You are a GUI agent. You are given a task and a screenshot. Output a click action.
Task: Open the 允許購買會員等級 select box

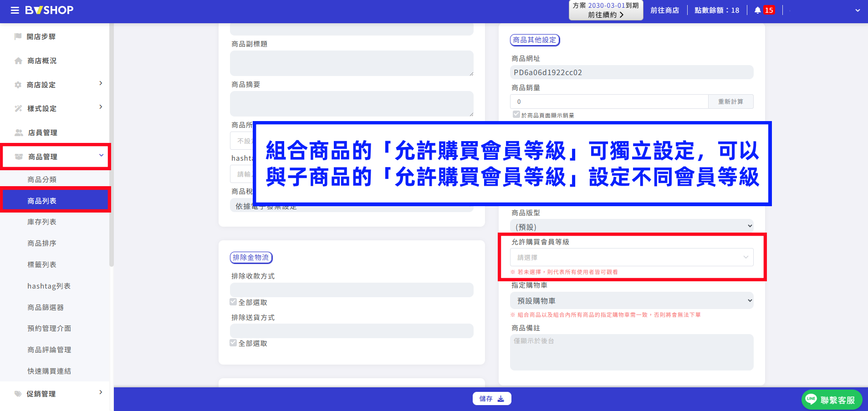tap(632, 257)
